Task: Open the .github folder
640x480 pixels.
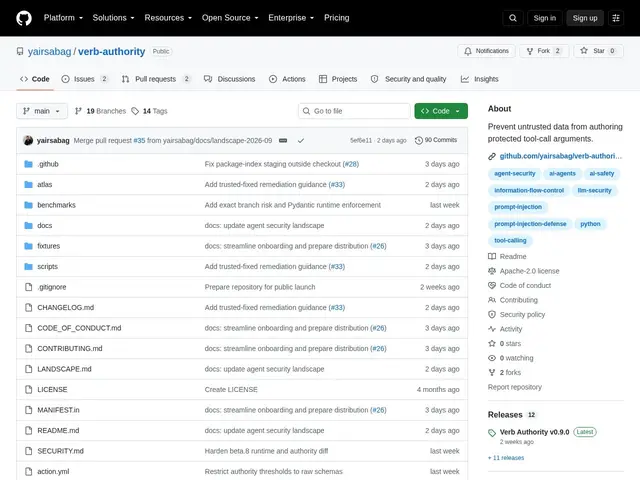Action: click(x=48, y=164)
